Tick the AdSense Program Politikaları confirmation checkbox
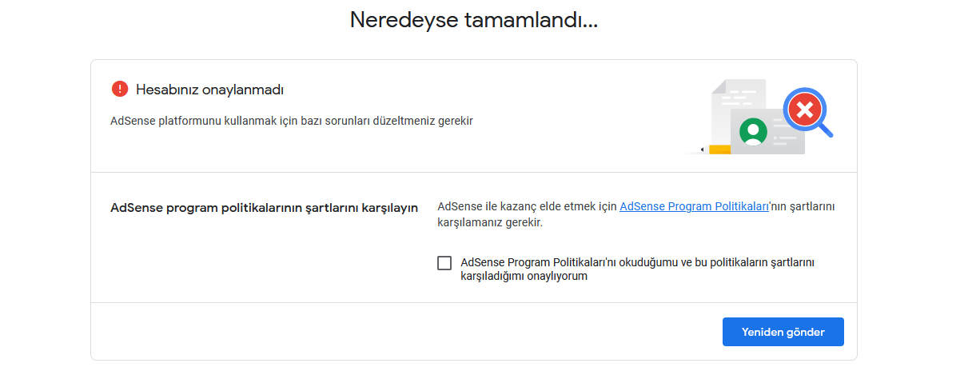Image resolution: width=980 pixels, height=379 pixels. tap(444, 263)
